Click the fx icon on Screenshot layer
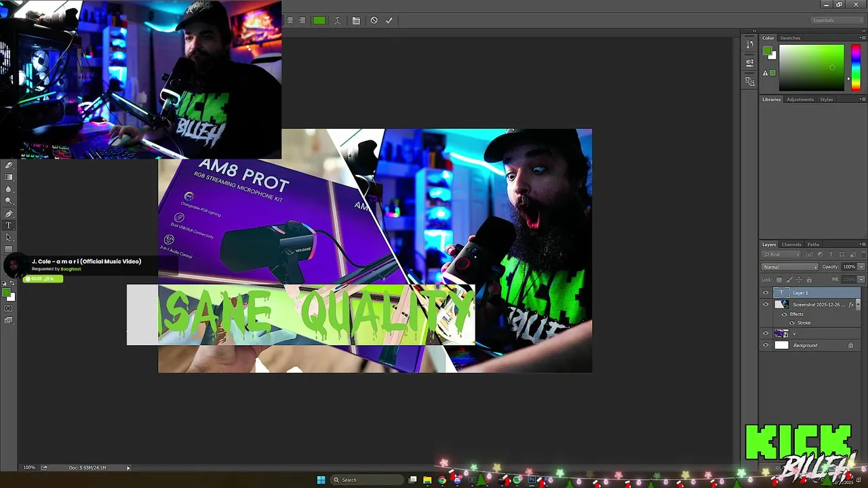This screenshot has width=868, height=488. click(x=851, y=304)
